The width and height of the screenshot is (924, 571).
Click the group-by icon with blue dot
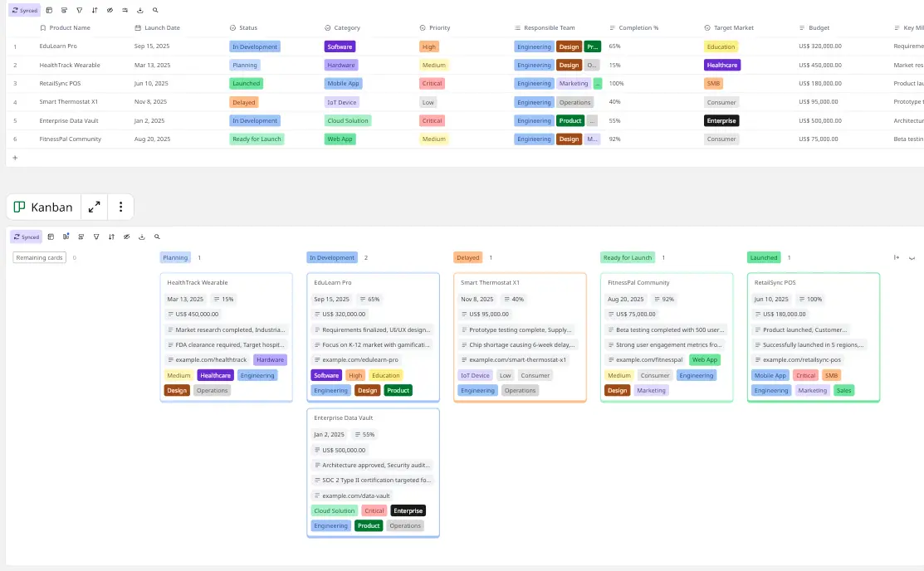coord(66,237)
